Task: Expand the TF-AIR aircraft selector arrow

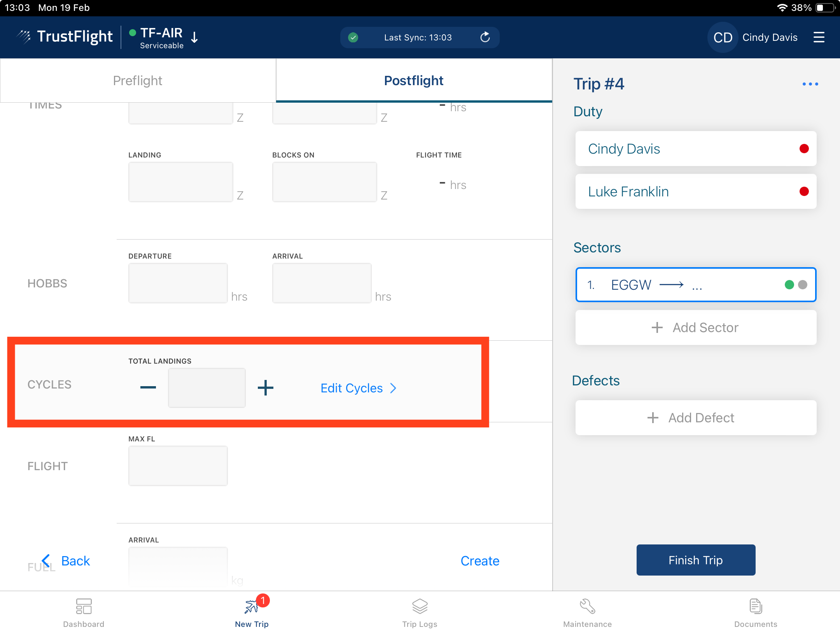Action: click(194, 37)
